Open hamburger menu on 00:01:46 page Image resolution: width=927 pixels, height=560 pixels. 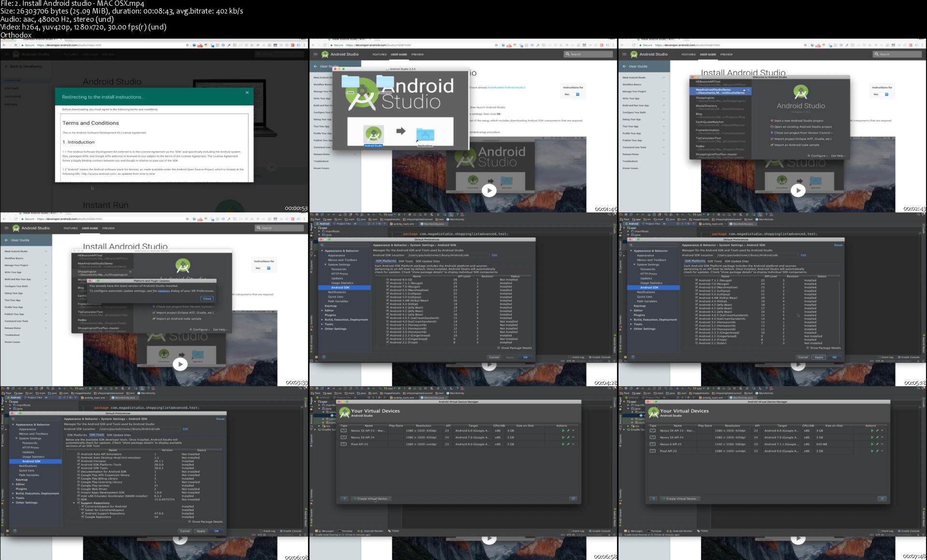coord(315,55)
